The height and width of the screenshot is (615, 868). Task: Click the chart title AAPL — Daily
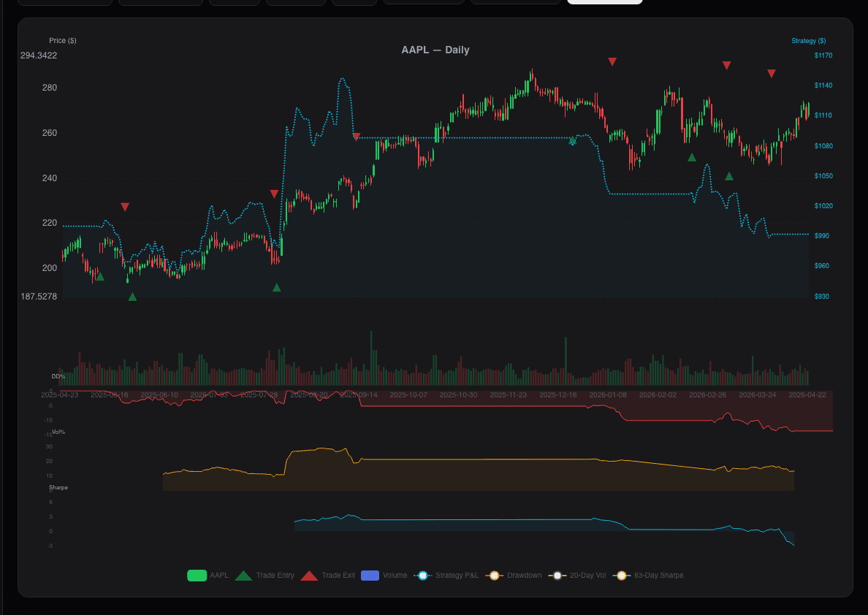tap(435, 50)
